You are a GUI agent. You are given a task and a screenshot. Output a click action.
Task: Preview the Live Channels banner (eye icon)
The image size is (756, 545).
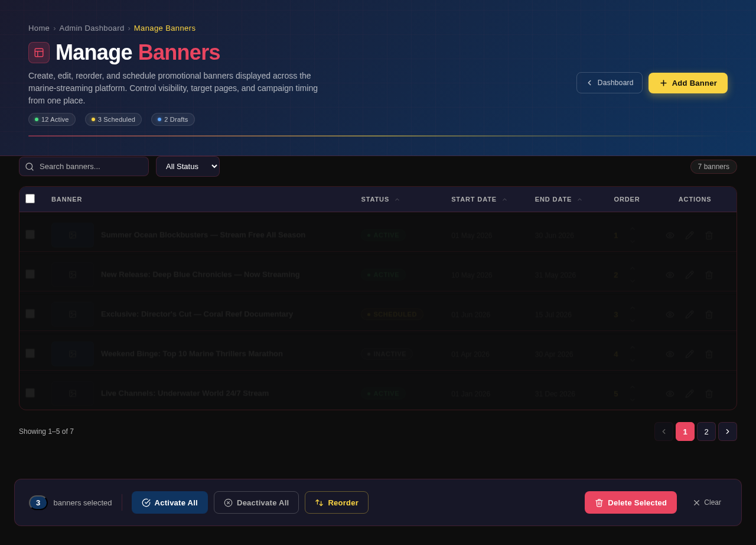tap(670, 394)
